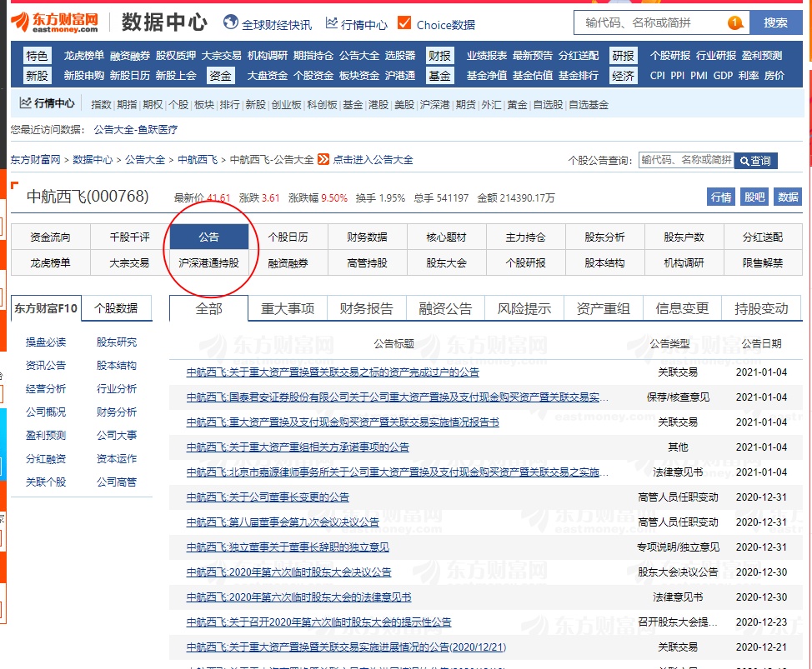This screenshot has height=669, width=812.
Task: Open 关于重大资产重组相关方承诺事项的公告
Action: point(298,447)
